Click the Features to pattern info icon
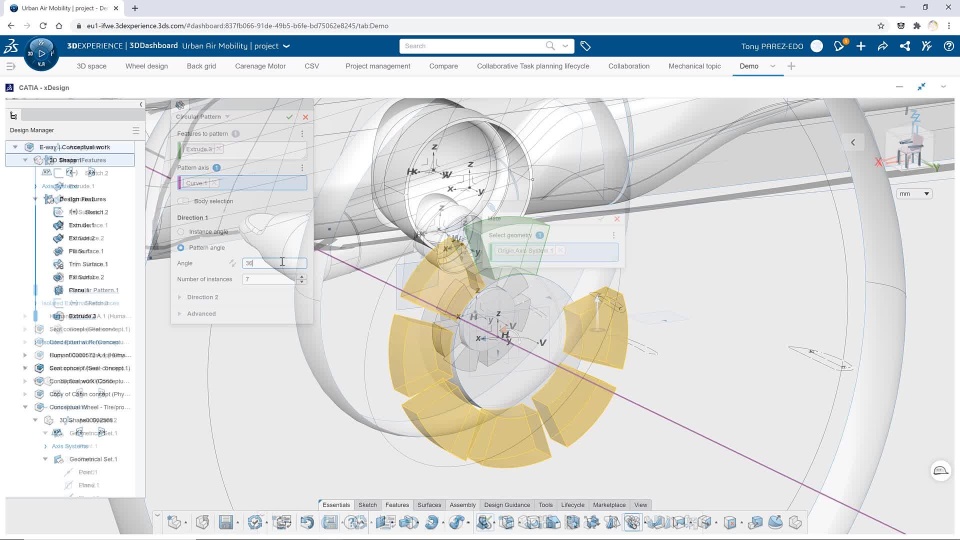 pos(236,133)
